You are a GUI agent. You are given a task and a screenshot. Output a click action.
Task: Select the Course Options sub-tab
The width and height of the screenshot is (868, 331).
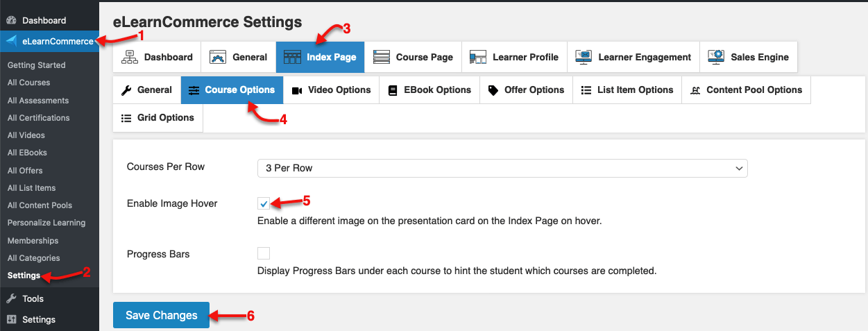click(232, 90)
